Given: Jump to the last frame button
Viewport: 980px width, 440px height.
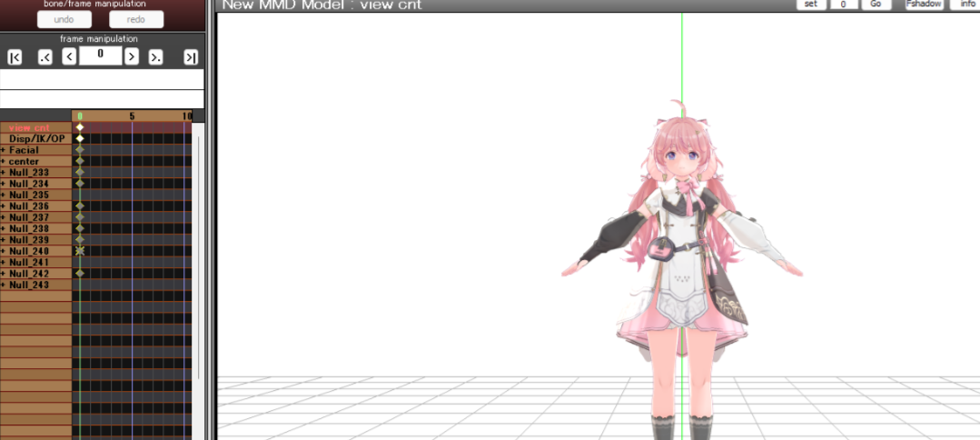Looking at the screenshot, I should [191, 57].
